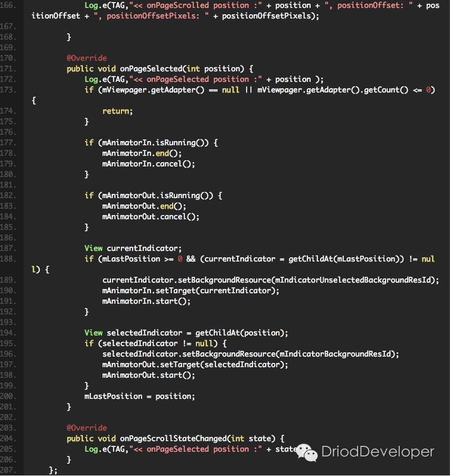Click line number 204
Viewport: 450px width, 476px height.
7,438
